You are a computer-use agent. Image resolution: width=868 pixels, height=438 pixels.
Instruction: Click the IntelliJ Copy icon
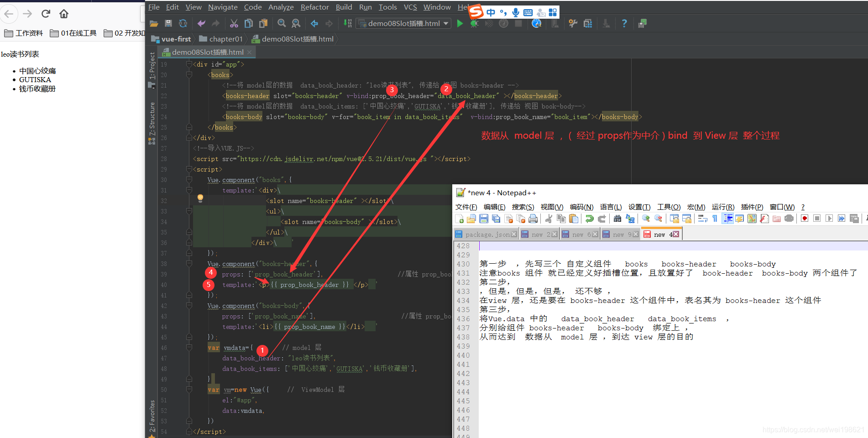(x=249, y=23)
